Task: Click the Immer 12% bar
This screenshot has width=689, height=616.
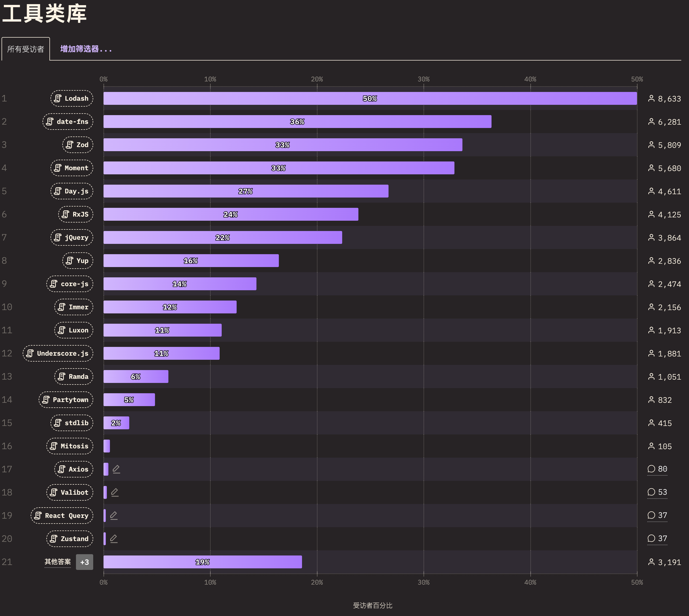Action: click(x=170, y=307)
